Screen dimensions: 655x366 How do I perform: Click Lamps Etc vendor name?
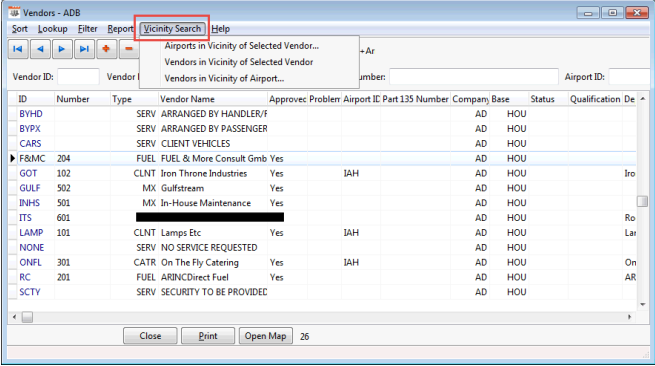coord(181,233)
